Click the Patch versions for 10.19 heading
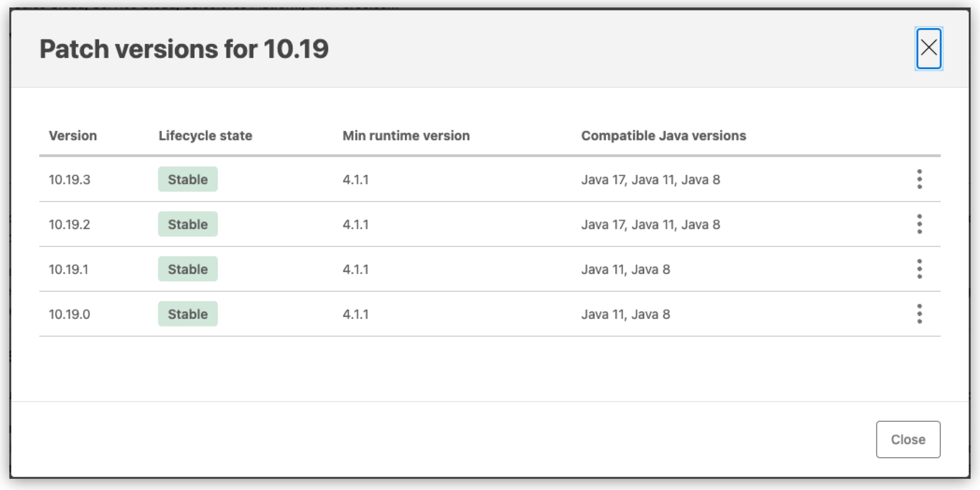Viewport: 980px width, 490px height. click(x=185, y=49)
